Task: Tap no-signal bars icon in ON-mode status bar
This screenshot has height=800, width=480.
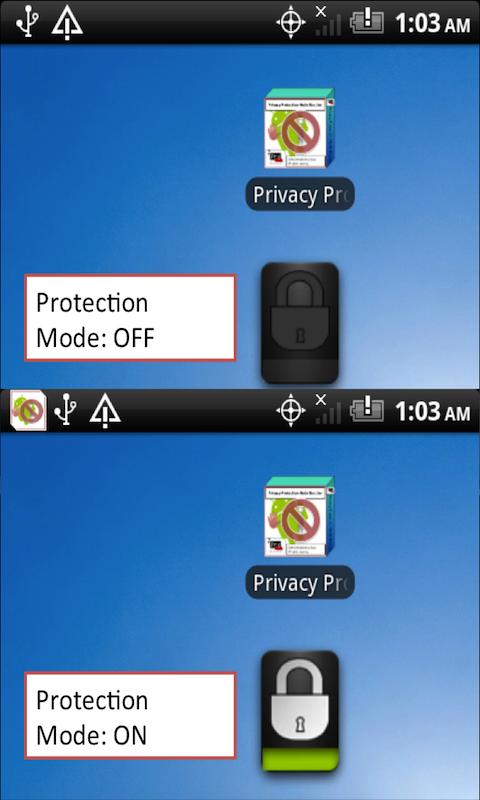Action: click(328, 409)
